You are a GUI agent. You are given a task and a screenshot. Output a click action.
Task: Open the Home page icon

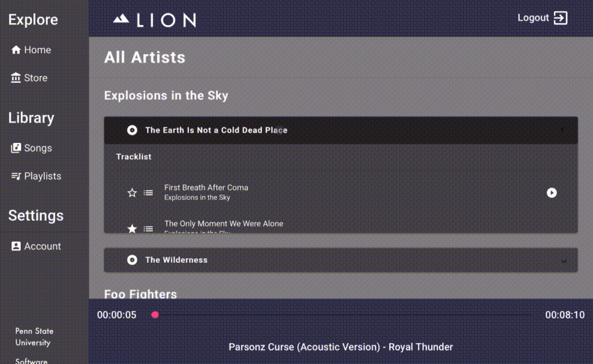click(x=16, y=50)
